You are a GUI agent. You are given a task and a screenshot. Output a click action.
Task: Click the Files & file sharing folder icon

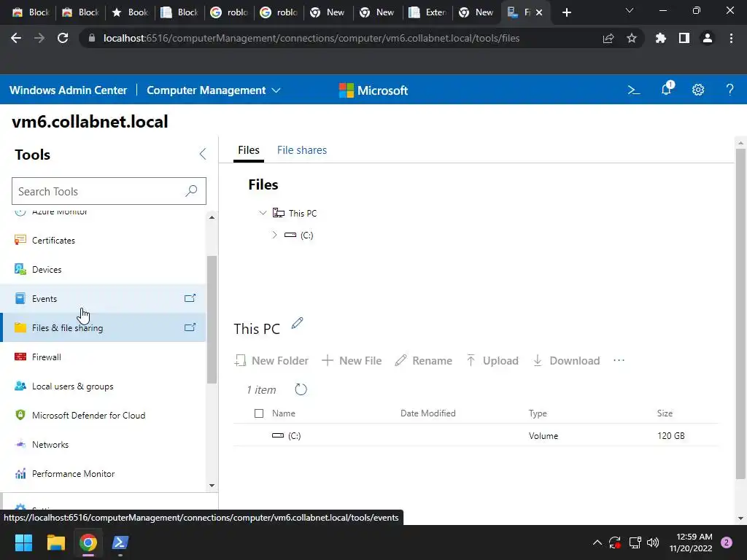tap(20, 327)
